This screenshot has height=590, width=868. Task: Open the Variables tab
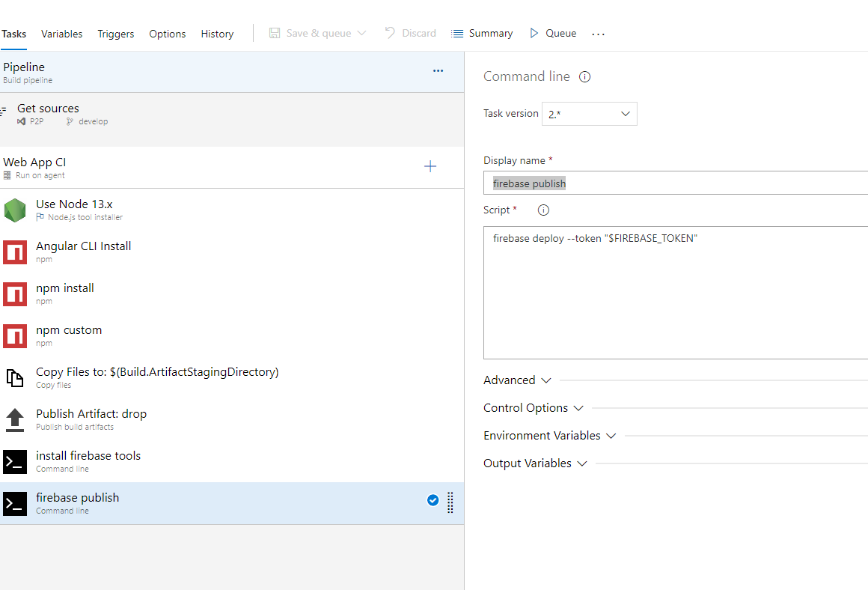pos(61,34)
